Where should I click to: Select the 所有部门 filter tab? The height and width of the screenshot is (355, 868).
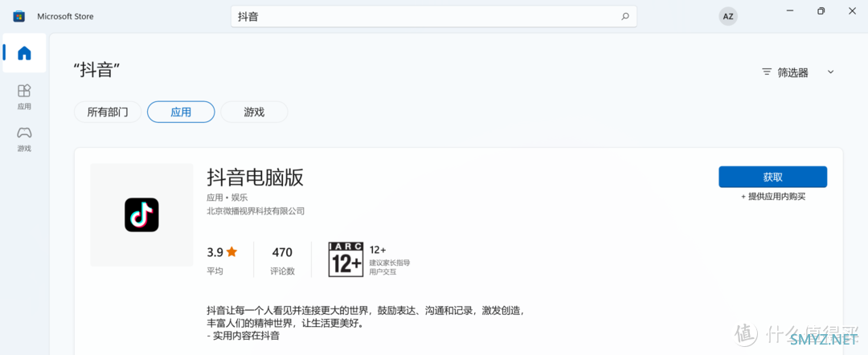(108, 112)
